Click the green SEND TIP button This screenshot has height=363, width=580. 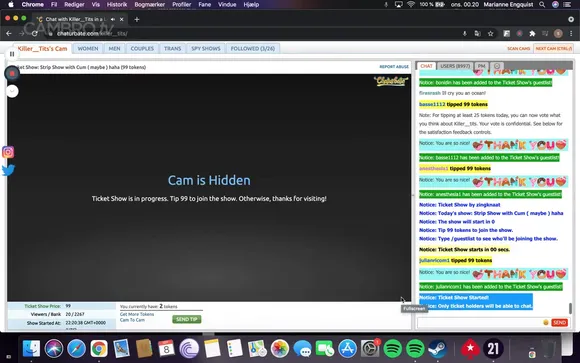(187, 319)
